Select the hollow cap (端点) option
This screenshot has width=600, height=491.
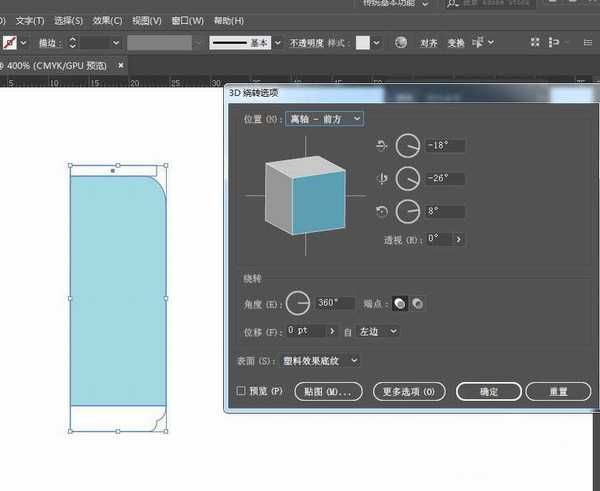point(417,303)
